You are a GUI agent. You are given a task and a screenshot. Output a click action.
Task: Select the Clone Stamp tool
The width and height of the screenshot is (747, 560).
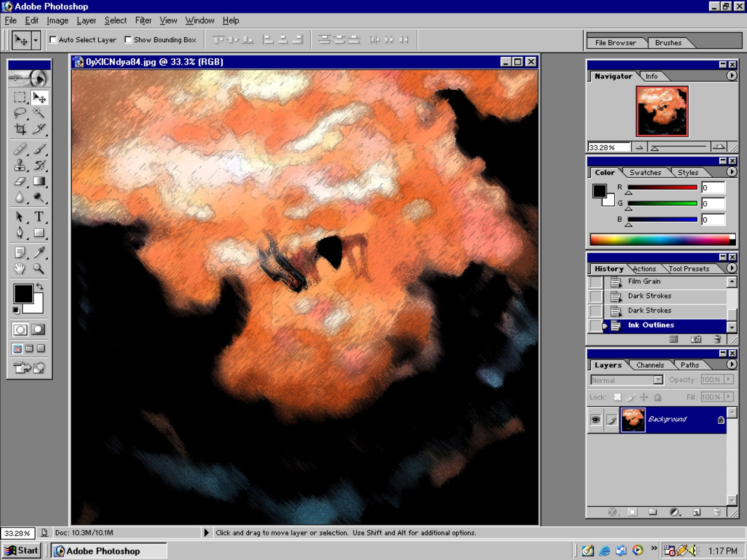click(x=20, y=165)
